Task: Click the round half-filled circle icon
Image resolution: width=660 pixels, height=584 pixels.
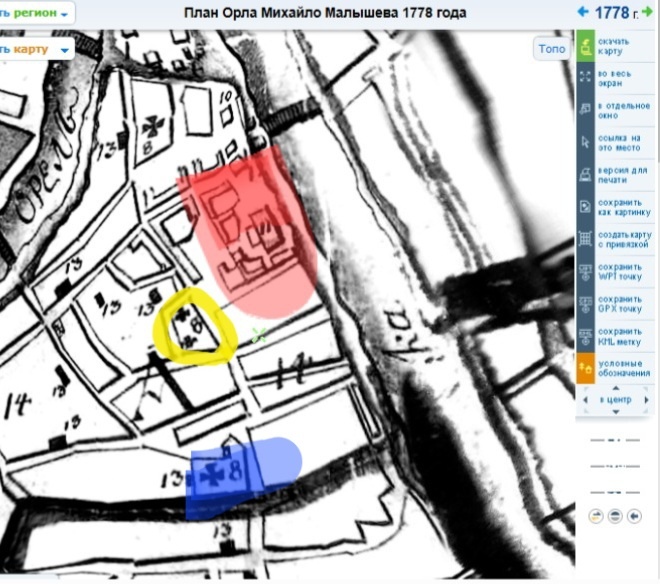Action: pyautogui.click(x=615, y=516)
